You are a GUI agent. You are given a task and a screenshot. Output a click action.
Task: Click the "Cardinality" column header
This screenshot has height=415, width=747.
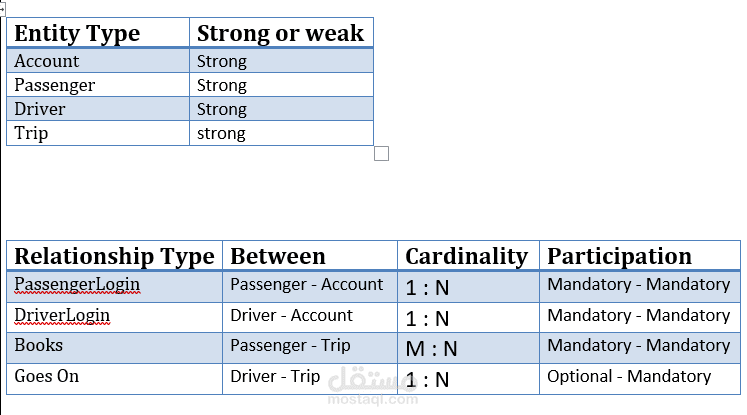(x=466, y=256)
